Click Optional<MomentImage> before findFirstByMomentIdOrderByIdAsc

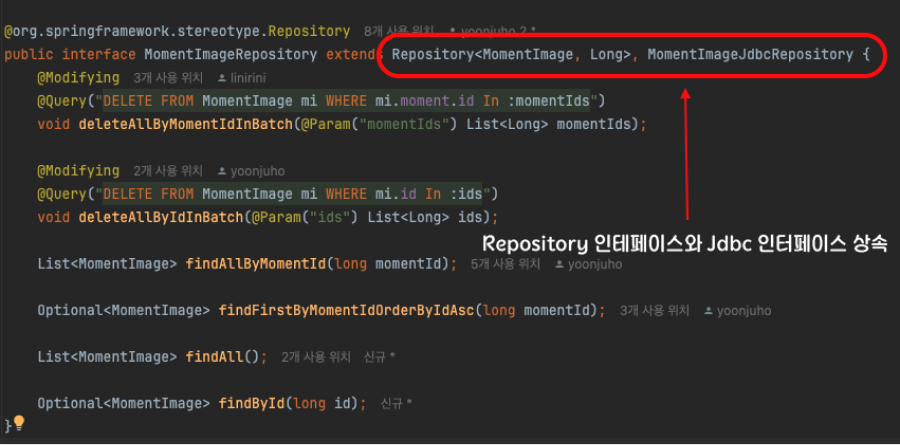[x=124, y=311]
